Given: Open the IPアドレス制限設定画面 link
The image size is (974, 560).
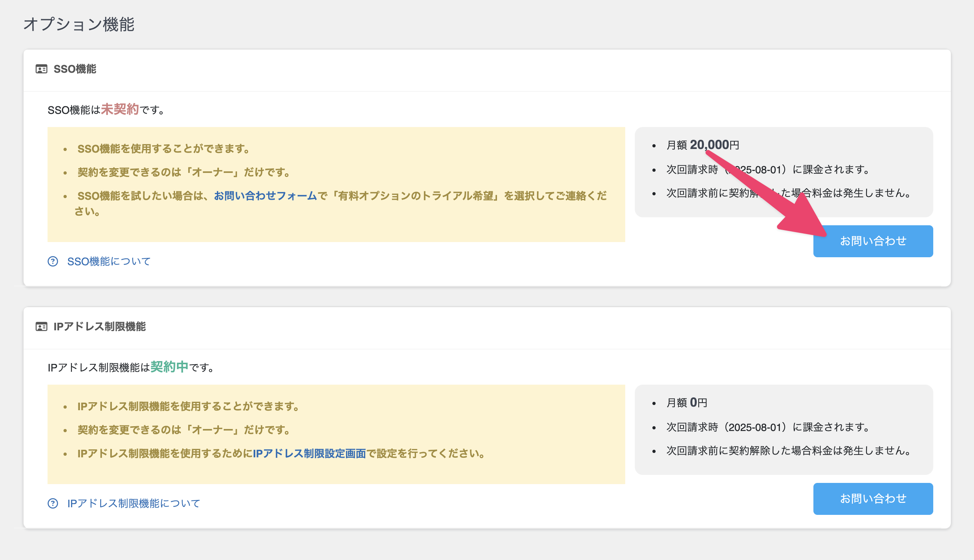Looking at the screenshot, I should pos(310,454).
